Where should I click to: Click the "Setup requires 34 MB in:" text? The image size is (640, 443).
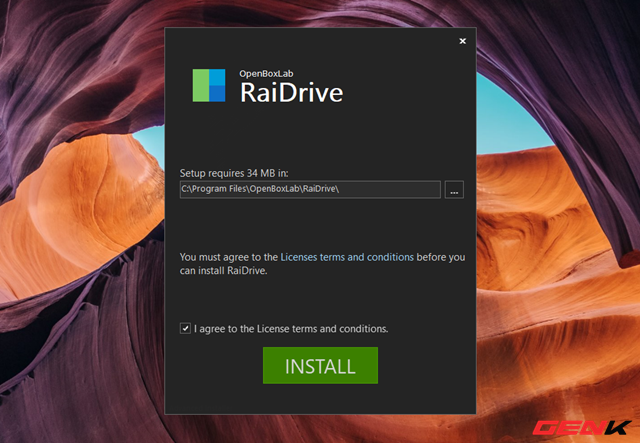coord(234,173)
